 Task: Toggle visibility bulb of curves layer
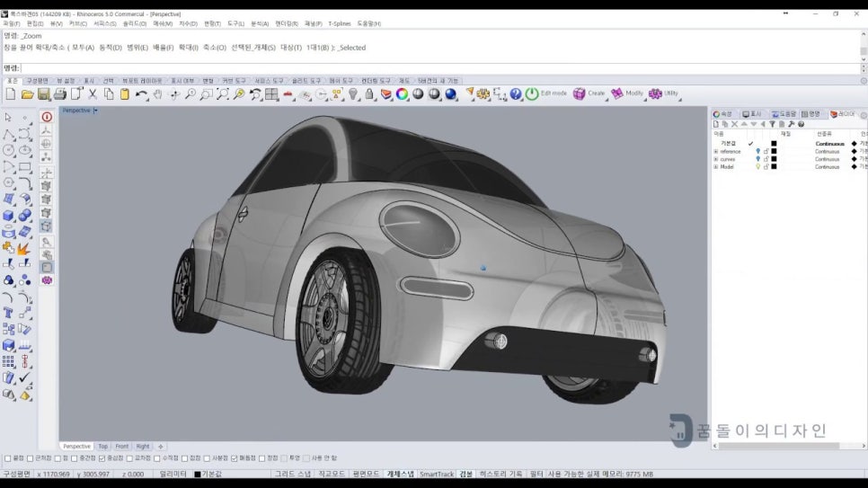pos(757,159)
